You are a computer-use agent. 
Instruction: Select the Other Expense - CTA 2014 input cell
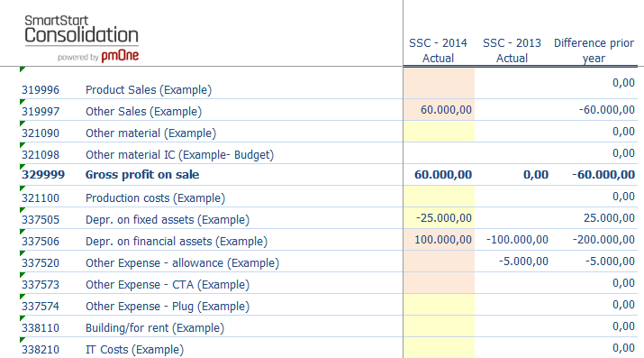point(439,284)
